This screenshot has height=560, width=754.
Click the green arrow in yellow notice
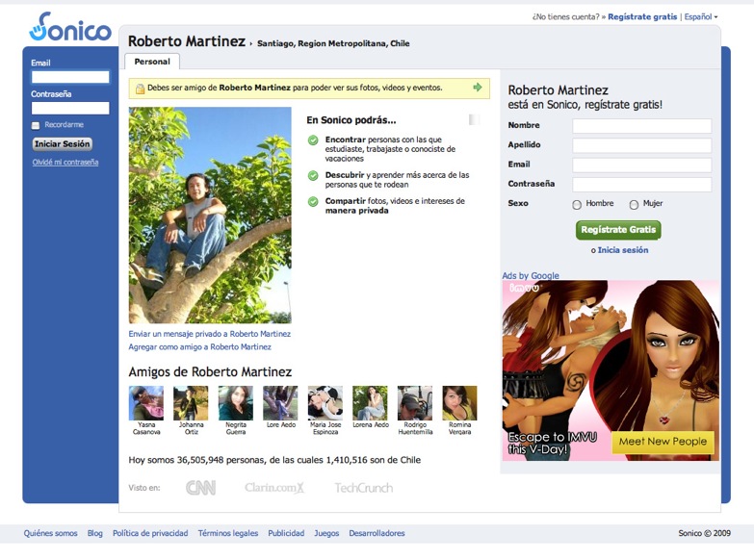click(477, 87)
